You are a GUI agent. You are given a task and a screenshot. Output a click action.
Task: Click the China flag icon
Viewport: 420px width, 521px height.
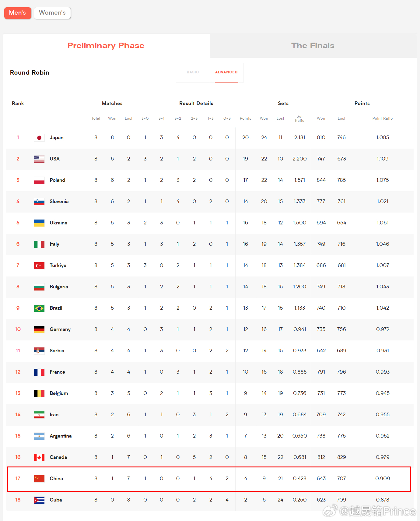(x=39, y=479)
